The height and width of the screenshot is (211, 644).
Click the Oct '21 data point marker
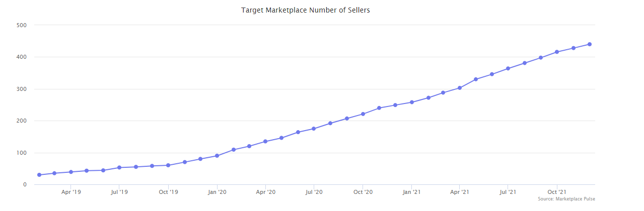coord(557,52)
